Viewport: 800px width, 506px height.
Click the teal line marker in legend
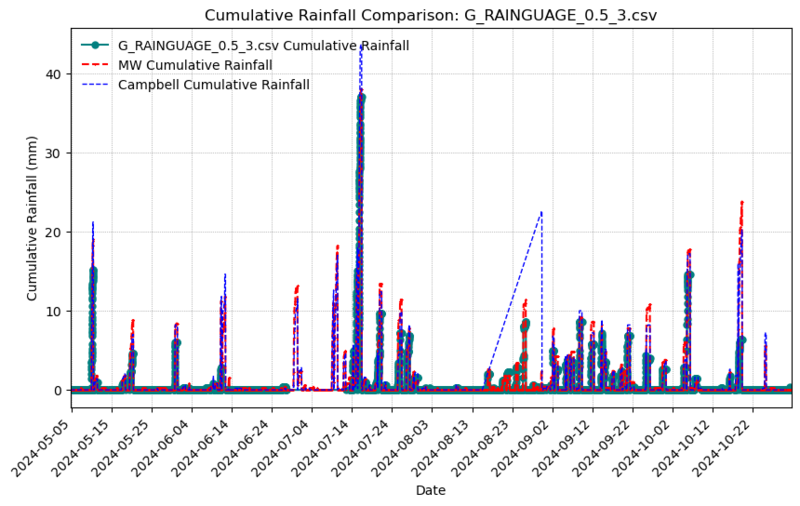click(95, 45)
